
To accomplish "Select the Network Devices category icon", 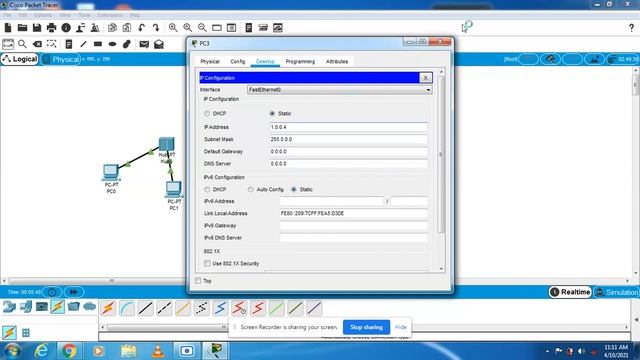I will coord(9,307).
